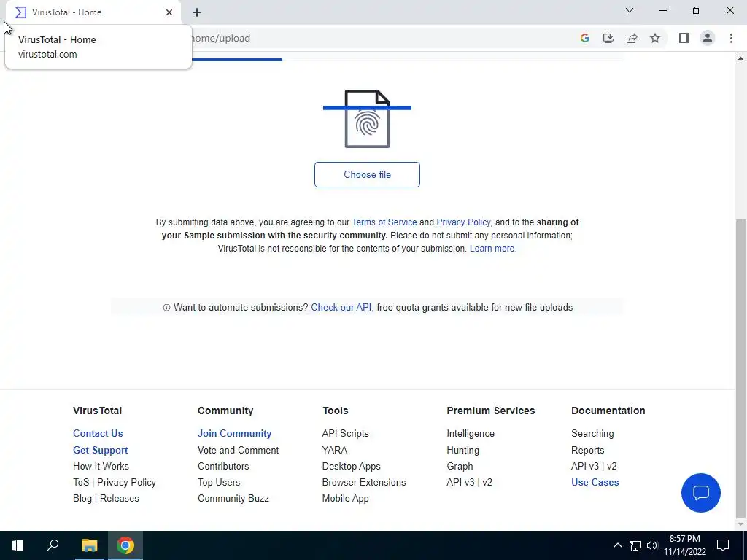Open Chrome's three-dot menu
Screen dimensions: 747x560
731,38
